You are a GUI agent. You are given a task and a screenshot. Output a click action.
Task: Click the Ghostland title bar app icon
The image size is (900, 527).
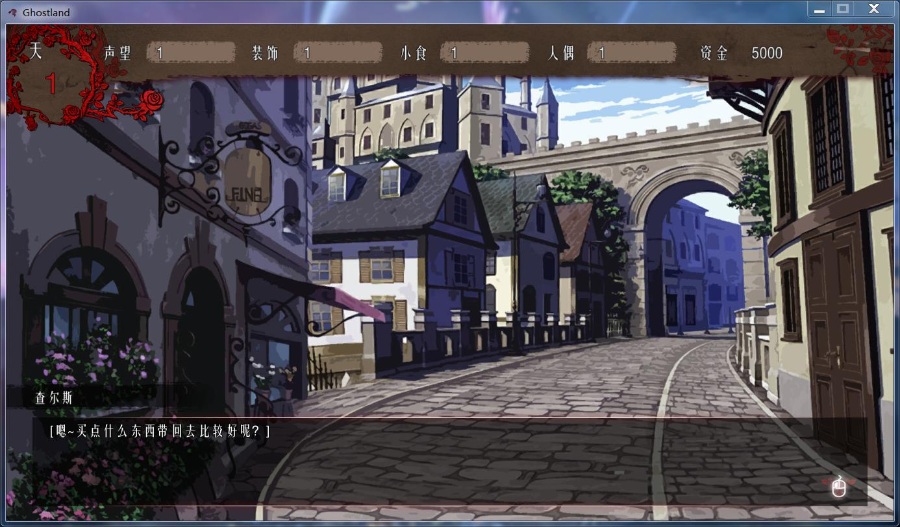point(12,12)
